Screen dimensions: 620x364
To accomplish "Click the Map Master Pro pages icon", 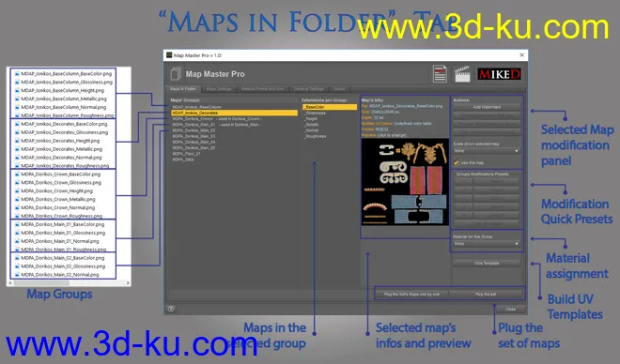I will pos(176,74).
